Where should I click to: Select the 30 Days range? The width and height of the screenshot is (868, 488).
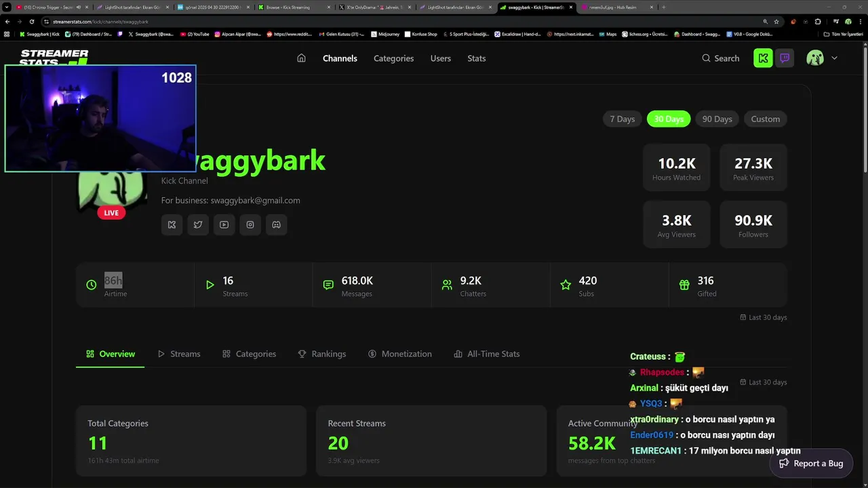click(x=669, y=119)
